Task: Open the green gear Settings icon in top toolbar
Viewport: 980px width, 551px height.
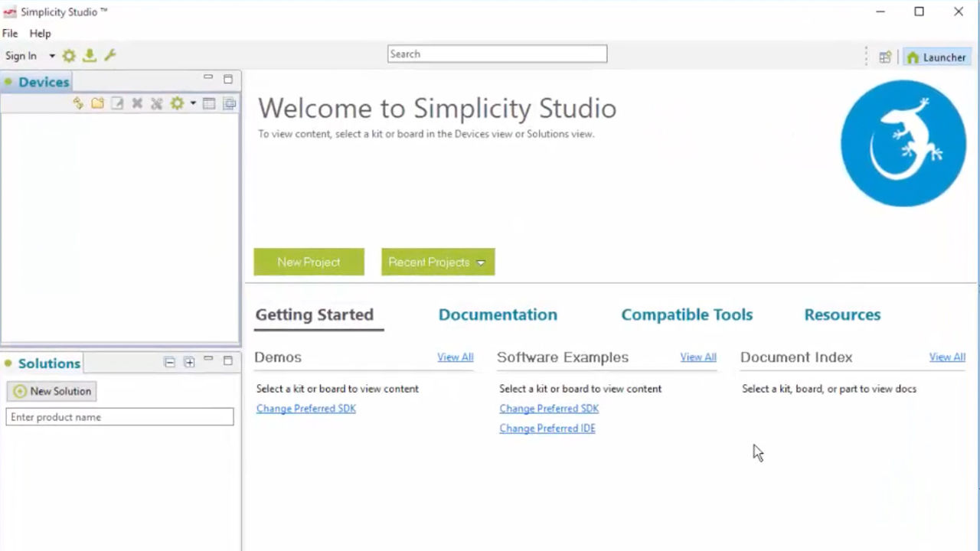Action: point(69,56)
